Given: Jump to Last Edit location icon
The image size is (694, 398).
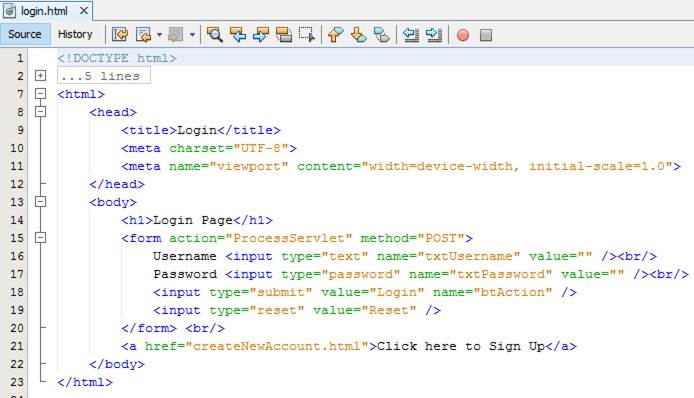Looking at the screenshot, I should pyautogui.click(x=120, y=35).
